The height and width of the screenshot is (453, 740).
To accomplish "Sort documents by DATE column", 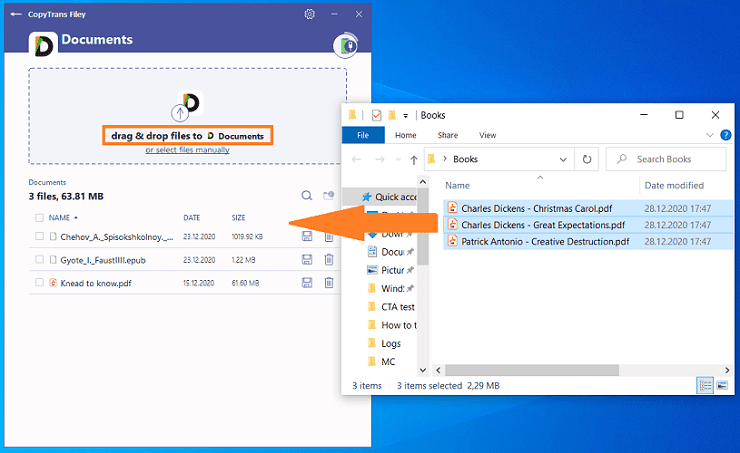I will click(192, 218).
